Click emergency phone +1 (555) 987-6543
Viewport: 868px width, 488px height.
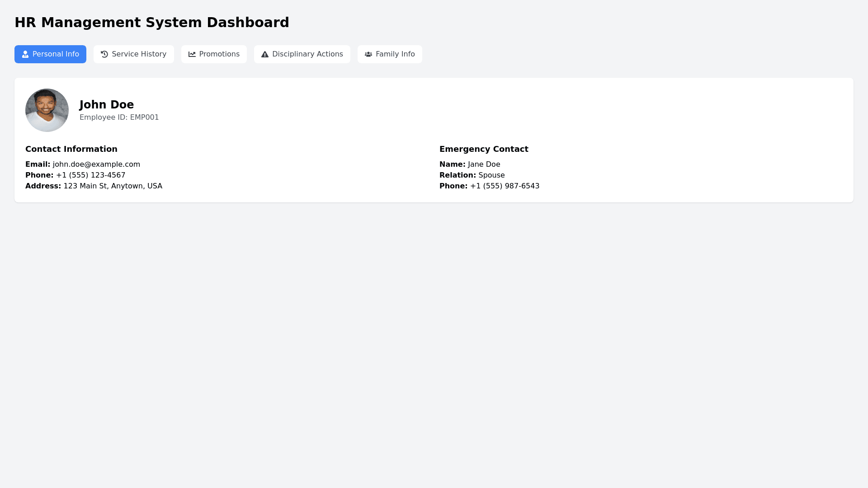tap(505, 186)
